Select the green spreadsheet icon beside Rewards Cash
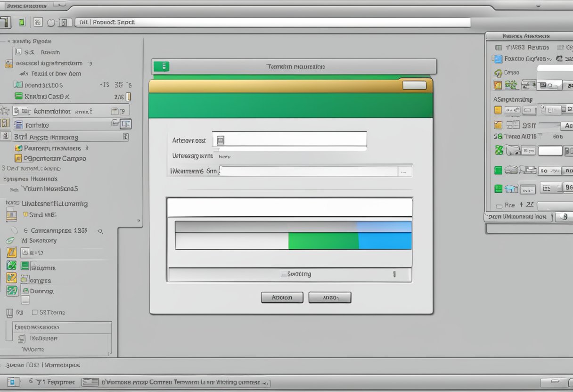This screenshot has height=392, width=573. [18, 95]
